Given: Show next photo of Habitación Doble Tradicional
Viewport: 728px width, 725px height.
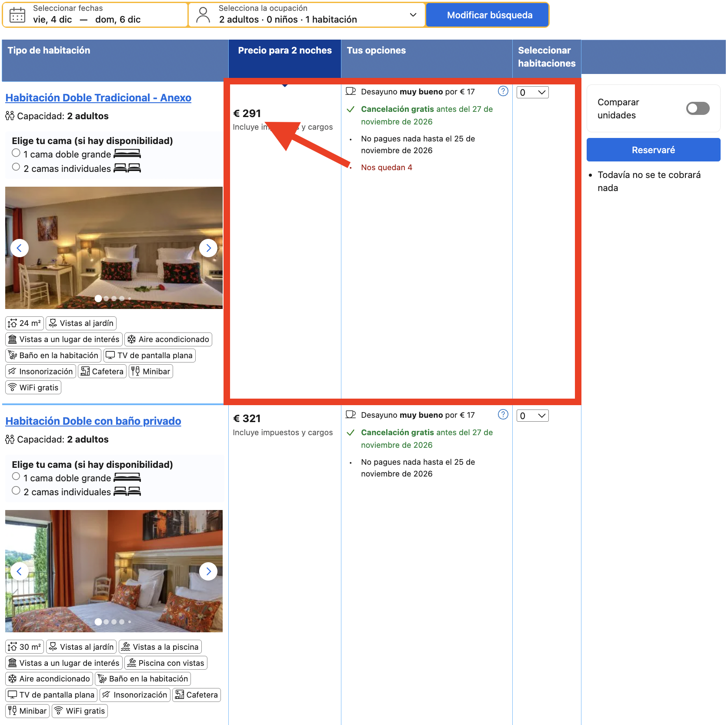Looking at the screenshot, I should [x=208, y=248].
